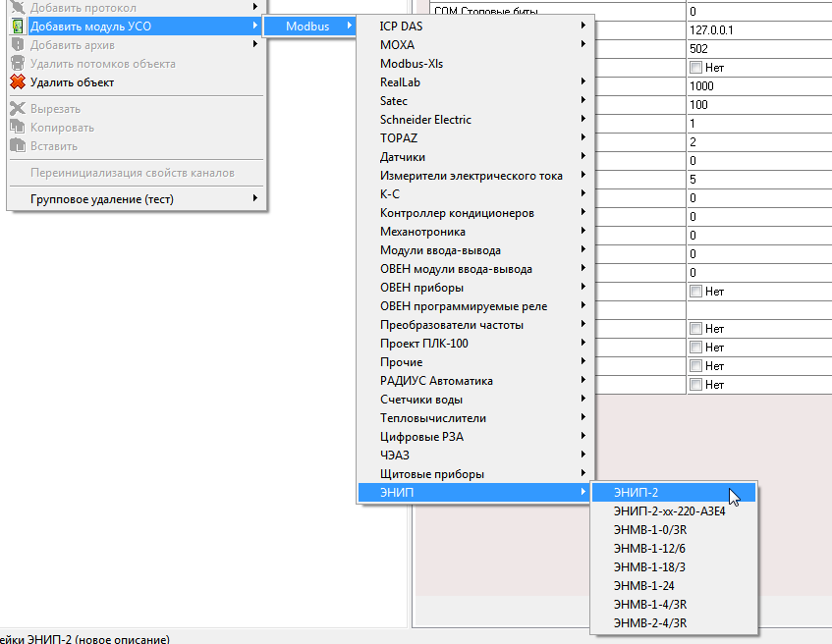832x644 pixels.
Task: Edit the 127.0.0.1 address field
Action: tap(759, 30)
